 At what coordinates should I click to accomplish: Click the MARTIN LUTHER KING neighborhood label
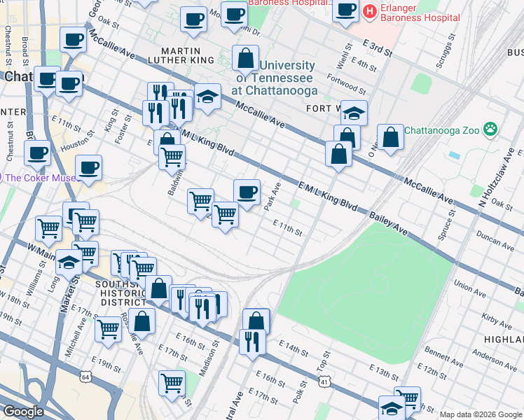(x=181, y=55)
